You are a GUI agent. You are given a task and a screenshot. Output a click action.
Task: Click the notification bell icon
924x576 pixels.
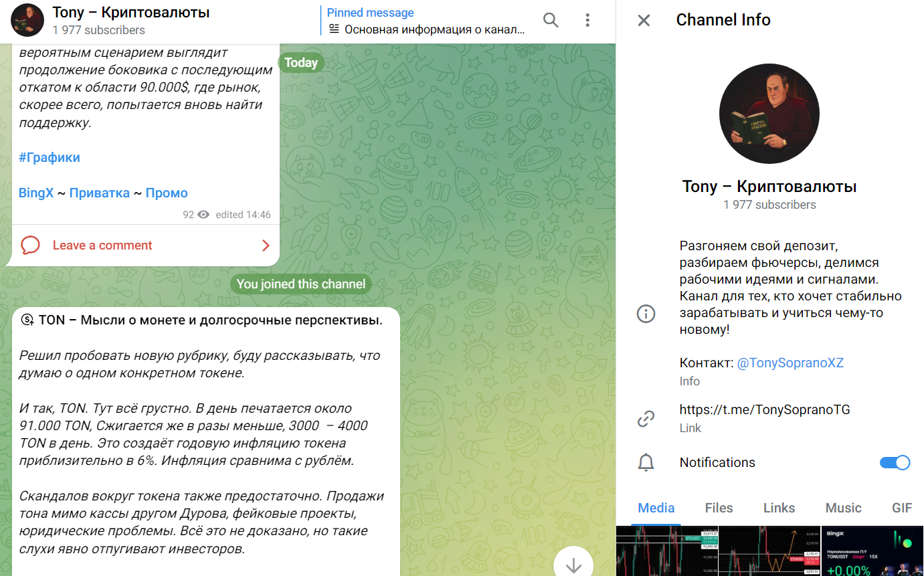646,462
